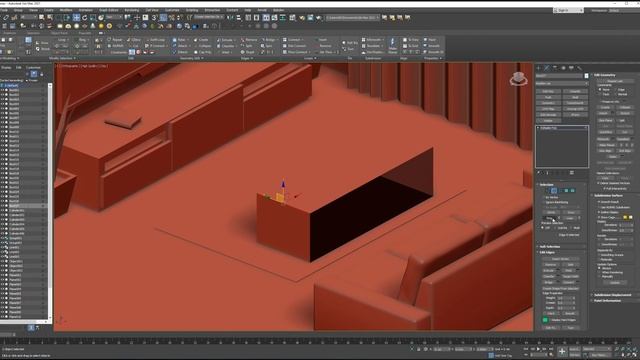Click Create Shape From Selection button
This screenshot has height=360, width=640.
(x=560, y=289)
